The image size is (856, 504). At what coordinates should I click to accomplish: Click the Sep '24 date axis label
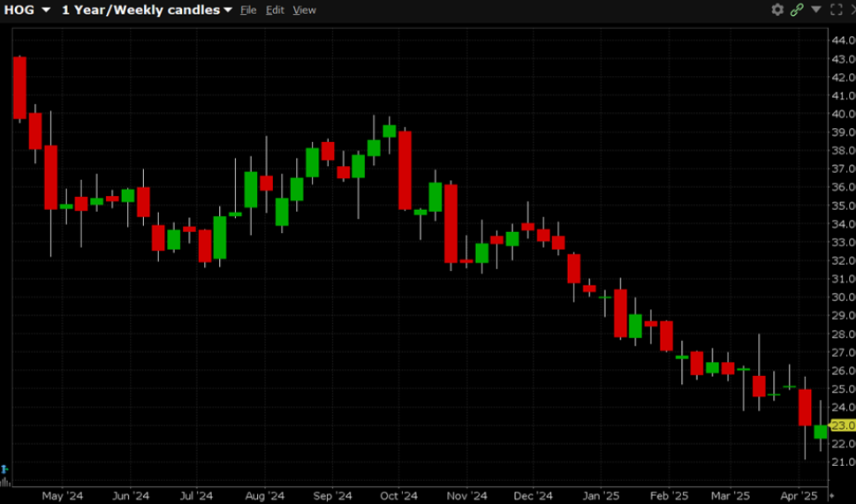point(332,496)
